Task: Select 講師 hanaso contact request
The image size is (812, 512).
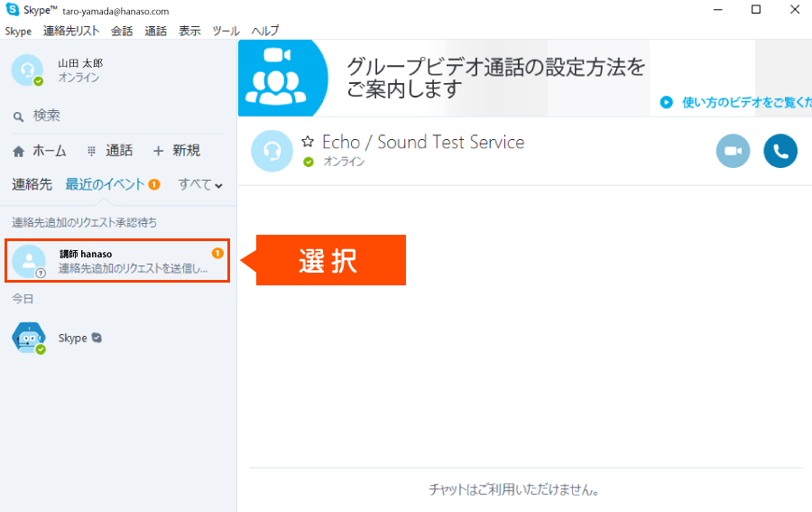Action: [x=117, y=261]
